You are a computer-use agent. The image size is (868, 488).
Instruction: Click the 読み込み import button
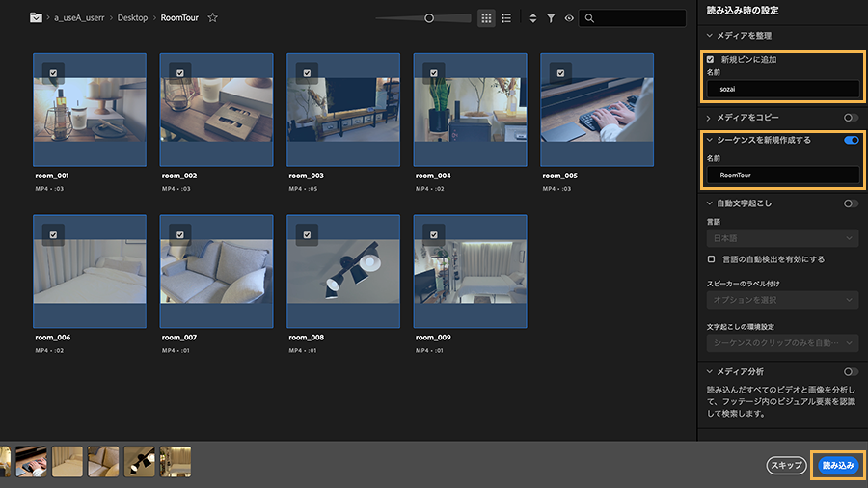pyautogui.click(x=837, y=465)
